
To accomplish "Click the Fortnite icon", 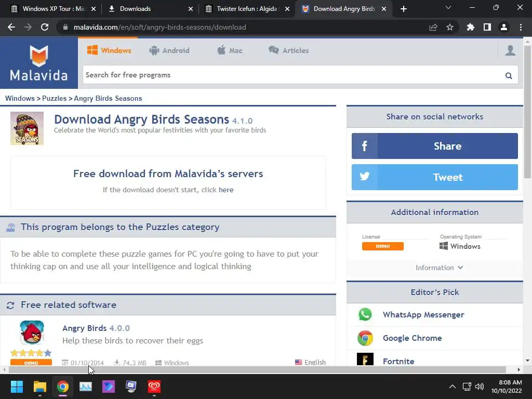I will pos(365,360).
